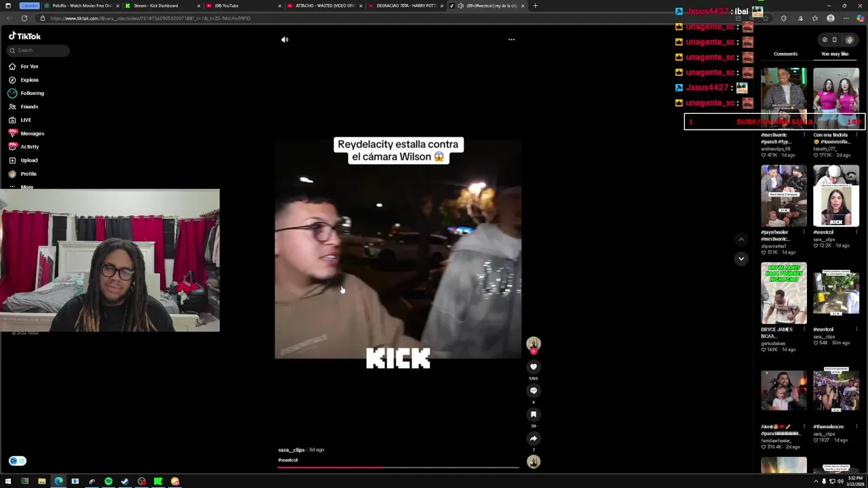Open the geniustakes creator link

point(773,344)
